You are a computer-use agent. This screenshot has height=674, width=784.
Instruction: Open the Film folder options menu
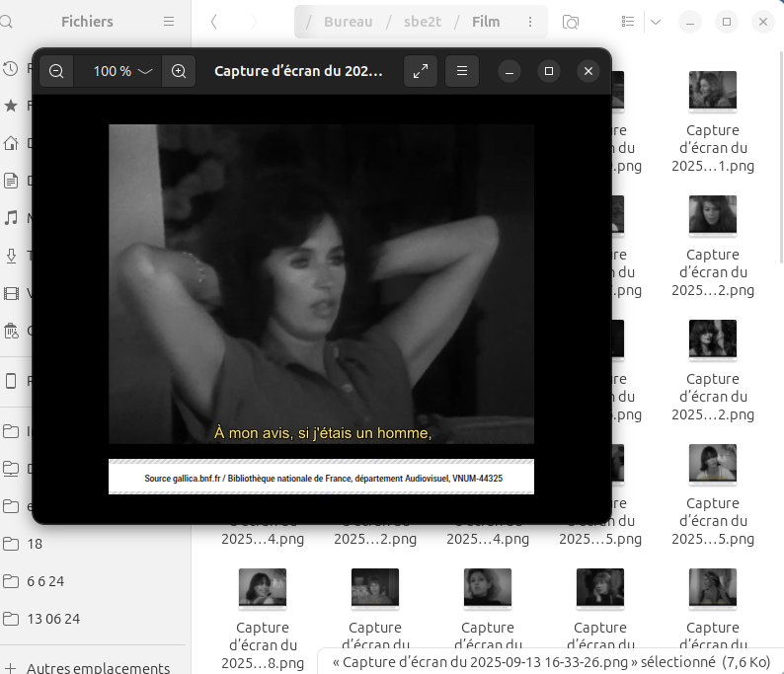(531, 22)
